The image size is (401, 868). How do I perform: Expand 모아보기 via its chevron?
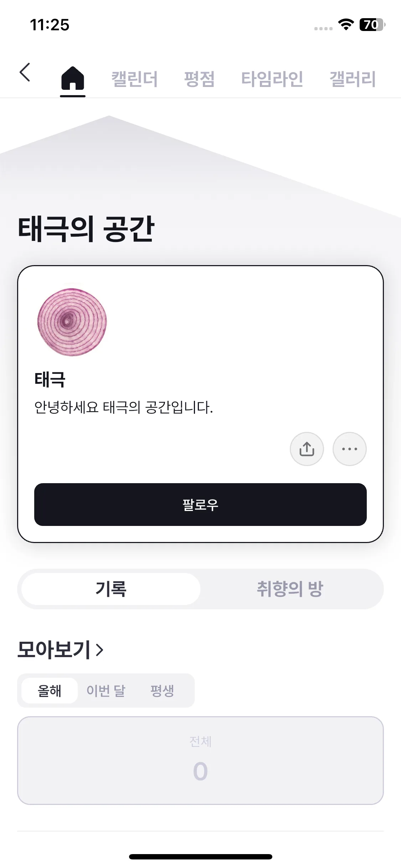(100, 650)
